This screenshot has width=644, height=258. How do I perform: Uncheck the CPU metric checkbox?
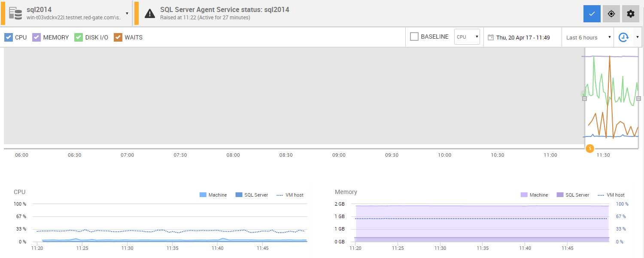click(9, 37)
